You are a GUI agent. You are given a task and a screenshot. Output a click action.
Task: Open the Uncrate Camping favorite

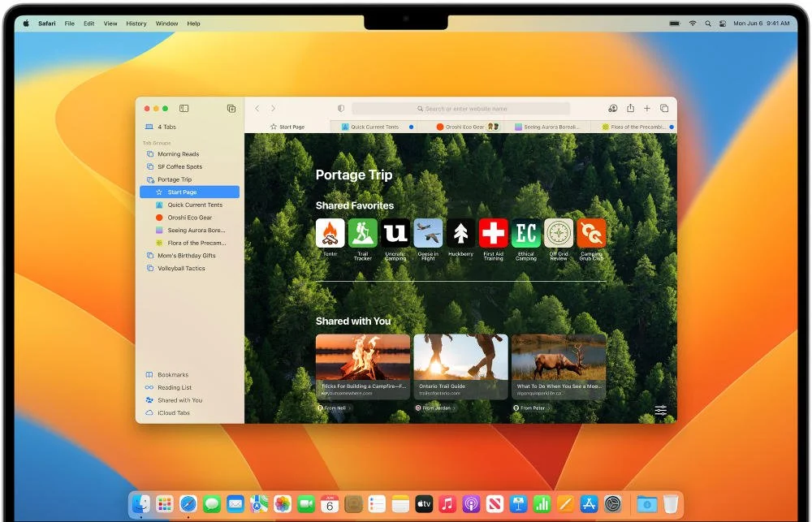tap(395, 233)
